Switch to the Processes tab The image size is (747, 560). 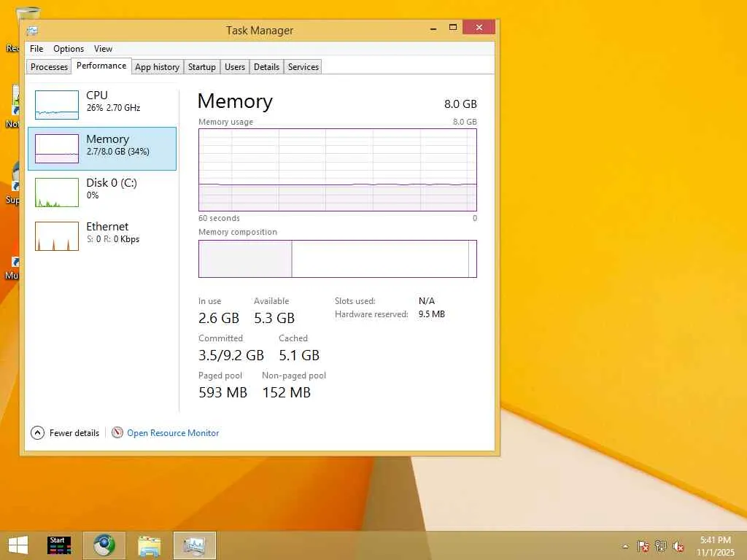[49, 66]
